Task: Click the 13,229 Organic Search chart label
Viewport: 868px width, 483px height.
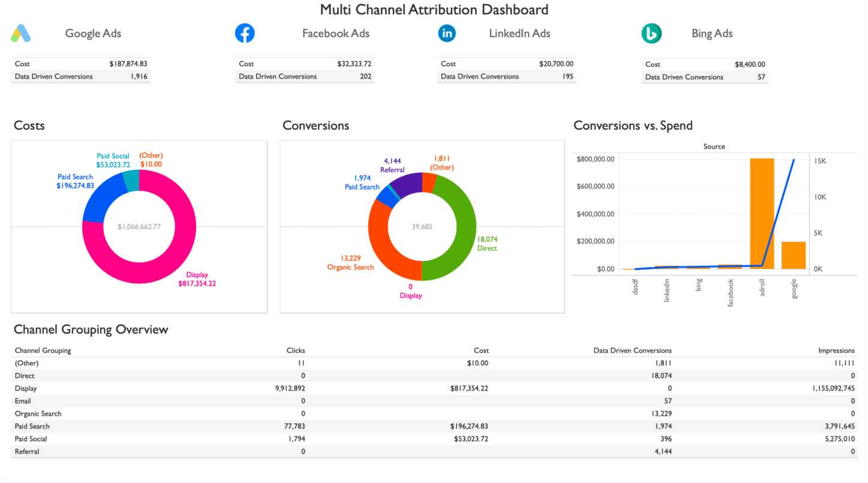Action: pos(350,263)
